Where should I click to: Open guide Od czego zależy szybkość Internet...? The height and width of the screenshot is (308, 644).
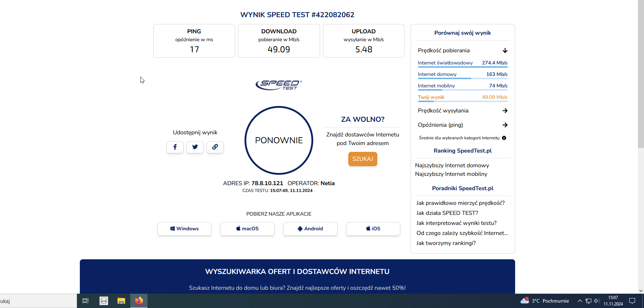pyautogui.click(x=462, y=233)
